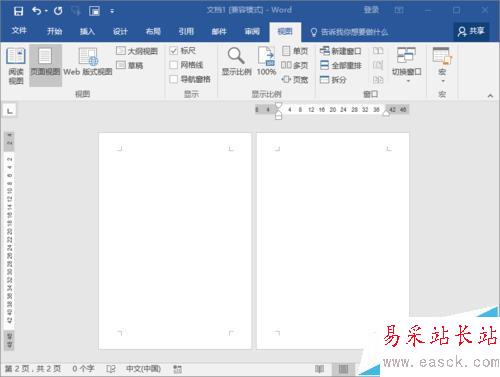Image resolution: width=500 pixels, height=377 pixels.
Task: Click the 0 个字 word count
Action: [83, 368]
